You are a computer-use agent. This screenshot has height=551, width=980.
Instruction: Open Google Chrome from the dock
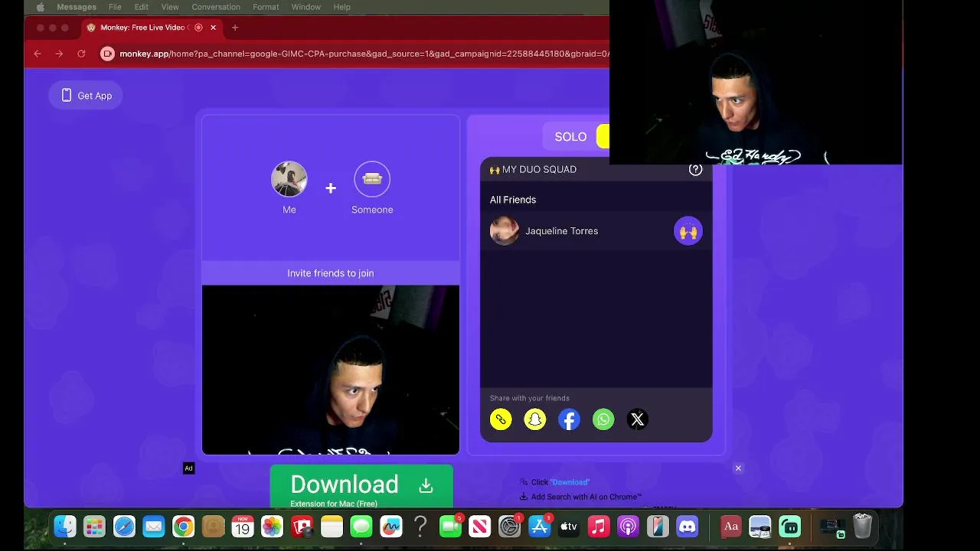point(183,527)
